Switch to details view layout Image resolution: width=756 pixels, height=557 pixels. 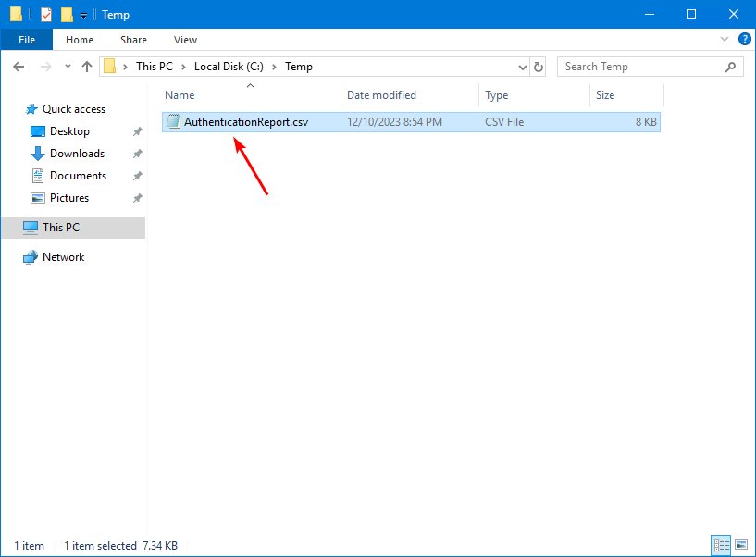coord(721,545)
